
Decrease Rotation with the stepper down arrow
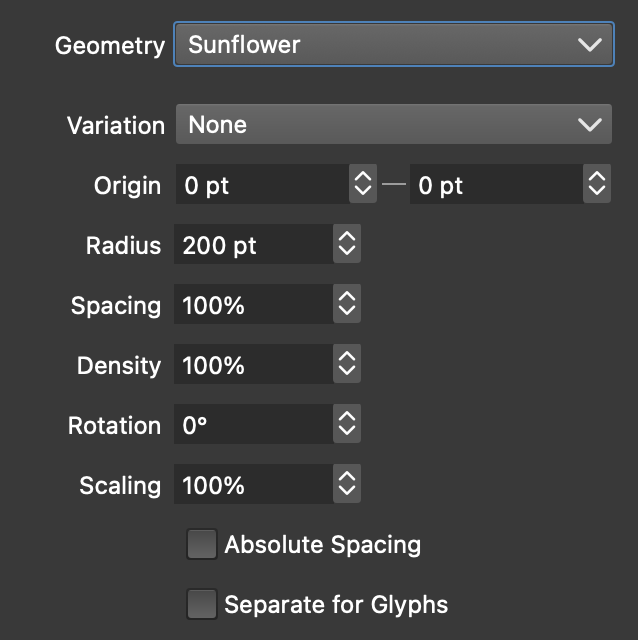pos(347,433)
